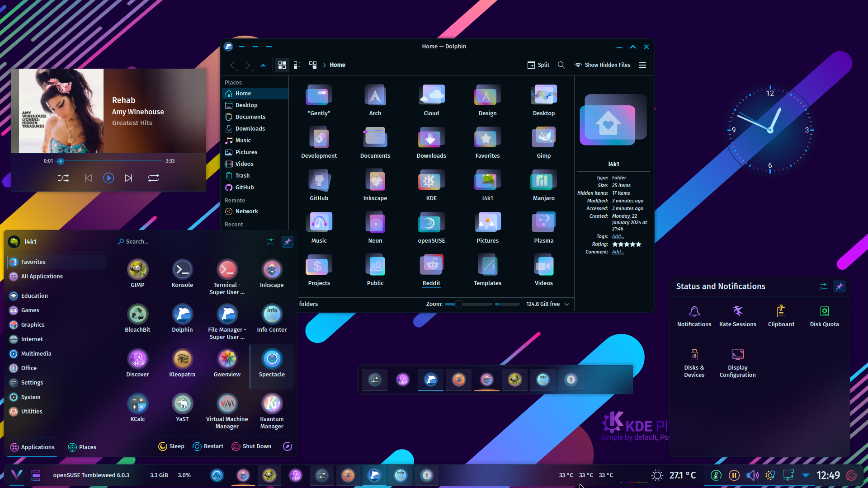Image resolution: width=868 pixels, height=488 pixels.
Task: Open the Plasma folder
Action: 543,228
